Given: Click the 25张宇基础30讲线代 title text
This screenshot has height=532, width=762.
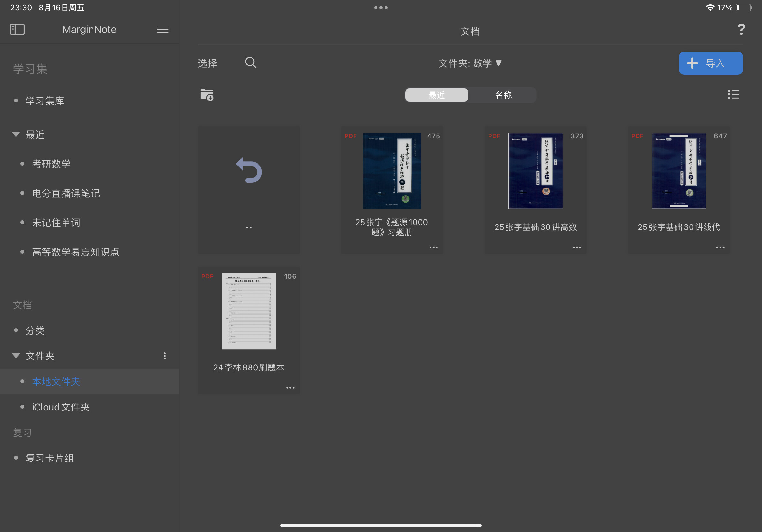Looking at the screenshot, I should click(x=679, y=227).
